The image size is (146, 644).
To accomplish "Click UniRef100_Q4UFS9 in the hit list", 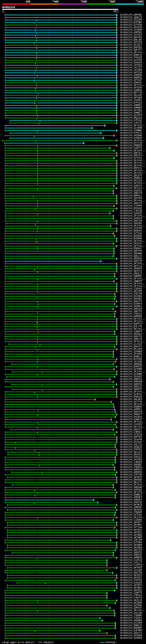I will point(131,502).
